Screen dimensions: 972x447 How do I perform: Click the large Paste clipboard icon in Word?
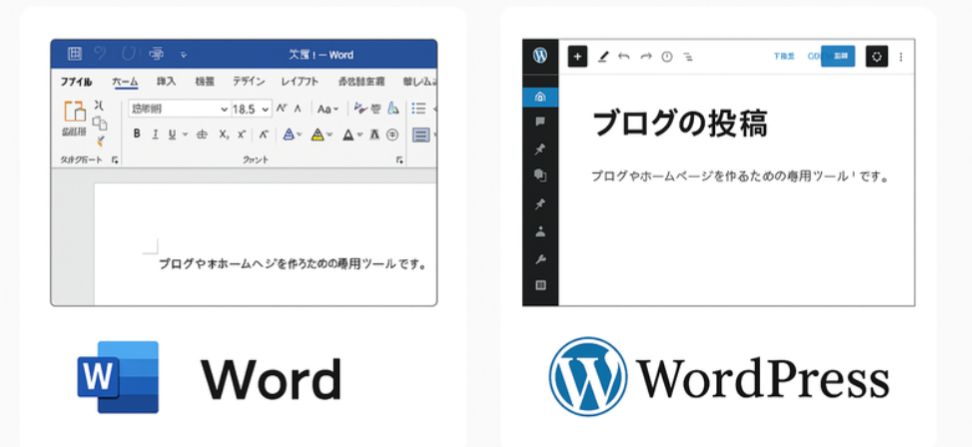pos(75,112)
